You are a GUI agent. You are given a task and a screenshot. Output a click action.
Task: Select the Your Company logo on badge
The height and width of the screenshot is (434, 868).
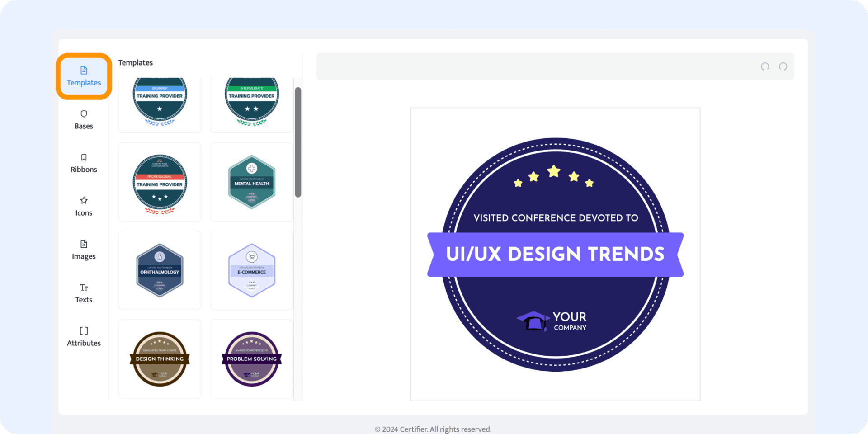click(552, 321)
